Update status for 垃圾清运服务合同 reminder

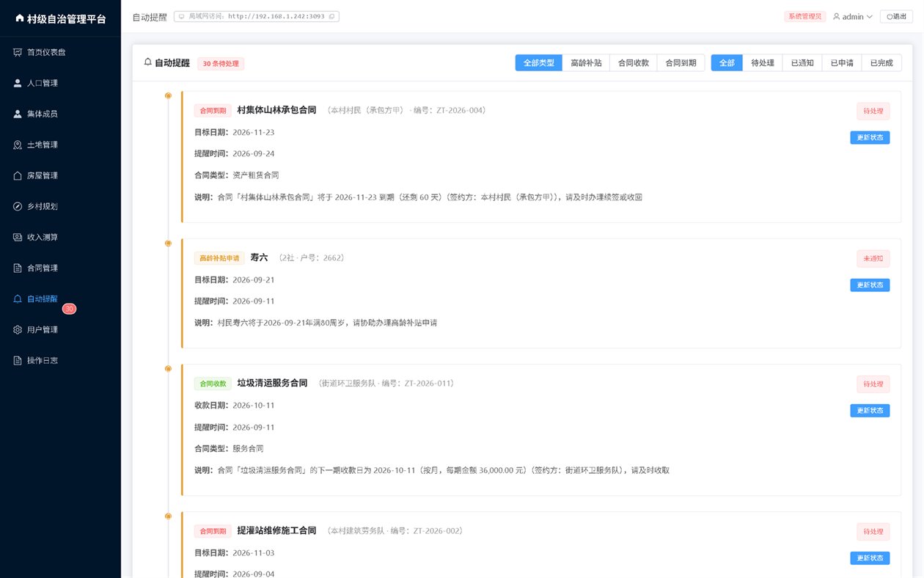(870, 411)
